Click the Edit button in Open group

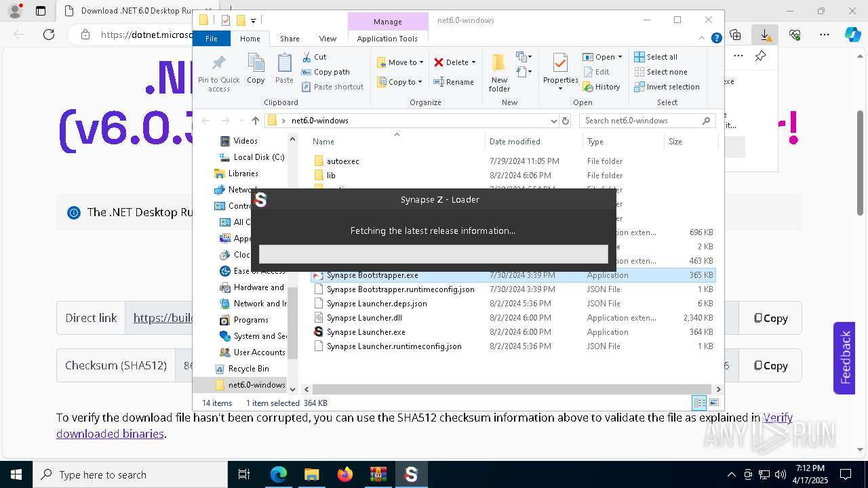click(596, 72)
